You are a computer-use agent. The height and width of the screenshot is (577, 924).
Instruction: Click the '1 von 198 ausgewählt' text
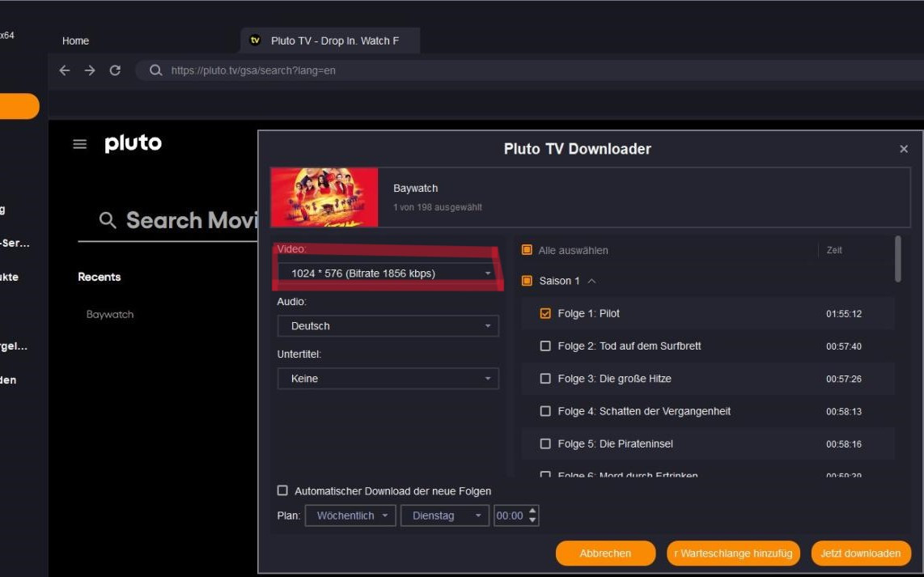(x=437, y=207)
